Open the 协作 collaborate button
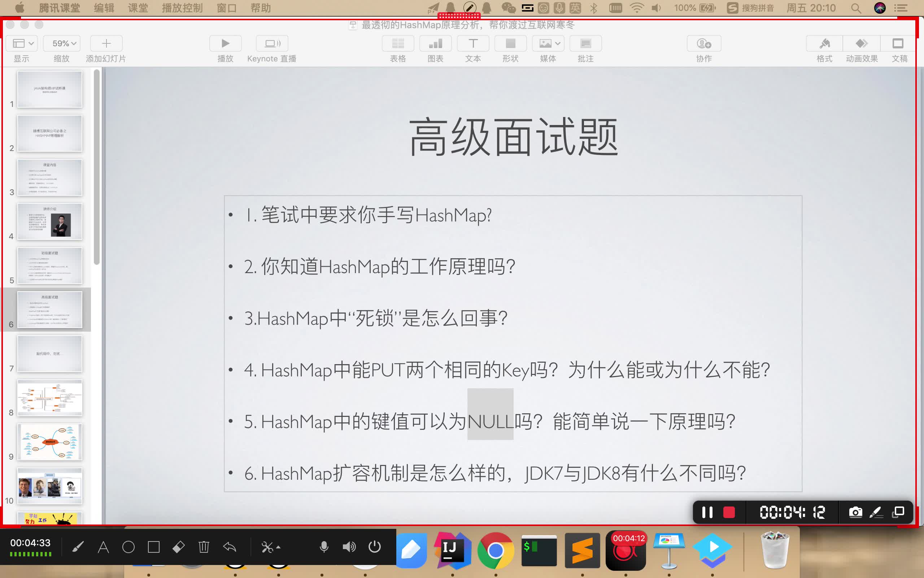Viewport: 924px width, 578px height. coord(704,44)
